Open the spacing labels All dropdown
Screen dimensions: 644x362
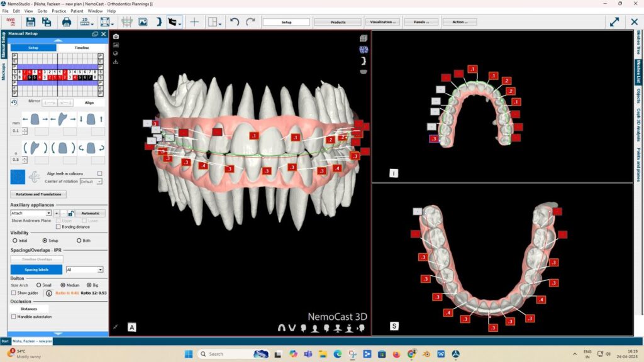tap(84, 270)
